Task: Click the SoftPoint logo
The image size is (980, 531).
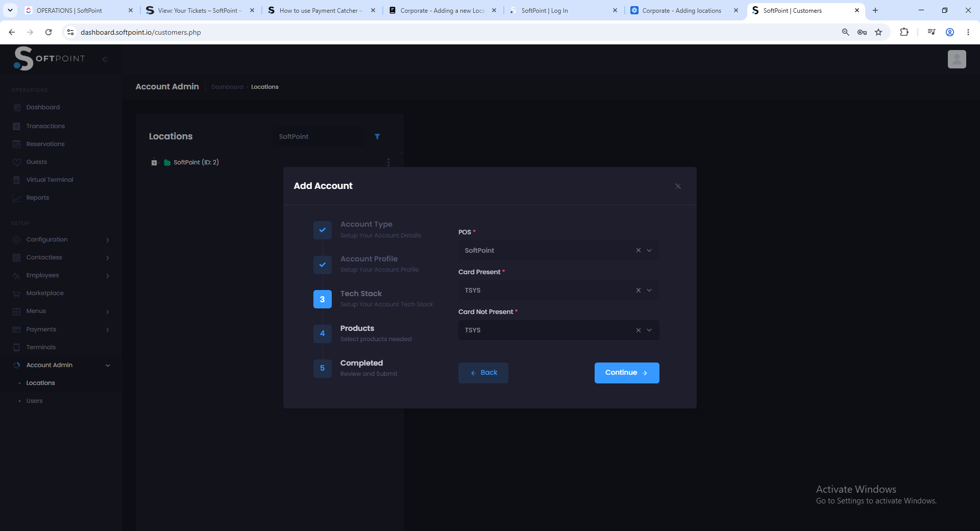Action: click(x=49, y=58)
